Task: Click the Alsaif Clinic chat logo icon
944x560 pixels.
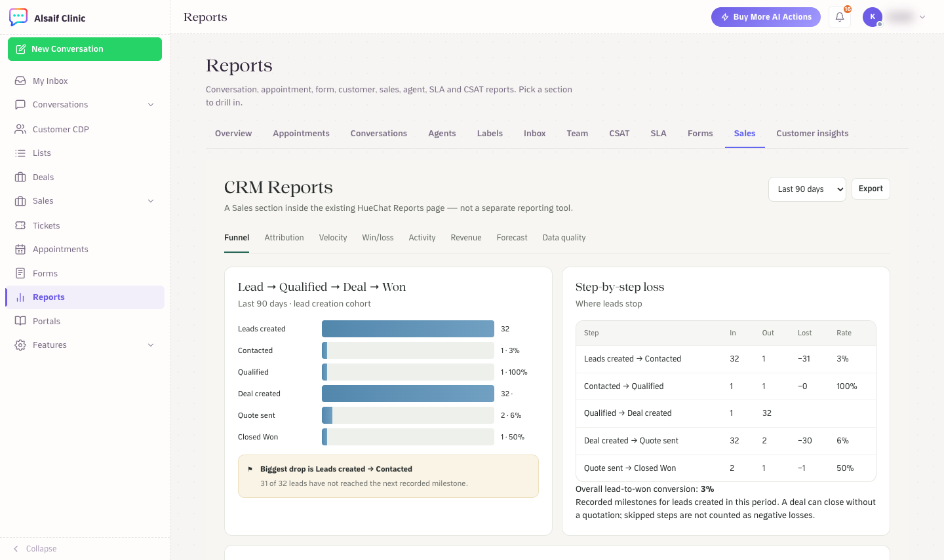Action: click(x=18, y=17)
